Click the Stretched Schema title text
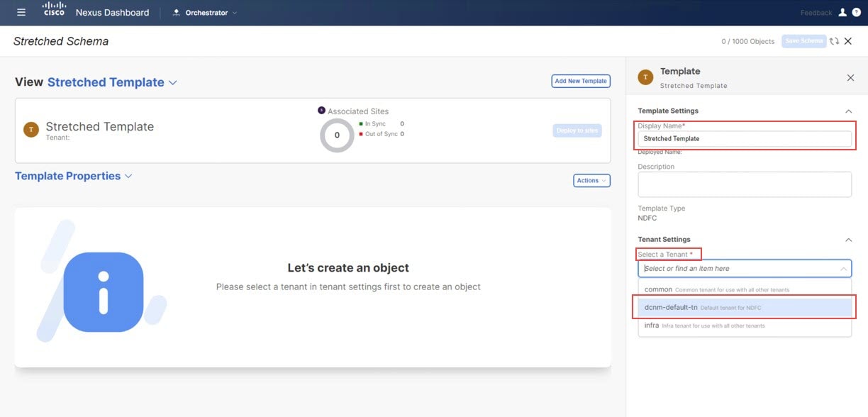 61,41
